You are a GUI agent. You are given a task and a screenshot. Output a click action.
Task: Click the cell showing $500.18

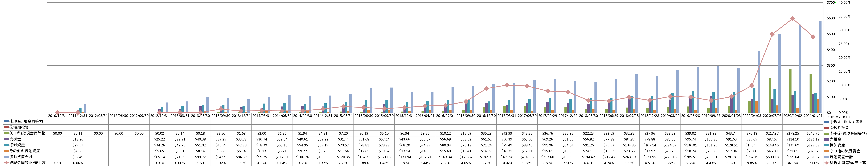[x=772, y=157]
